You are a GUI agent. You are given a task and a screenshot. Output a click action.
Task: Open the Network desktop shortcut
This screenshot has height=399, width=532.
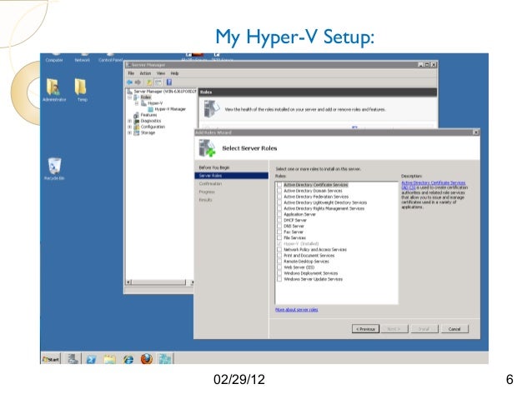click(x=82, y=58)
